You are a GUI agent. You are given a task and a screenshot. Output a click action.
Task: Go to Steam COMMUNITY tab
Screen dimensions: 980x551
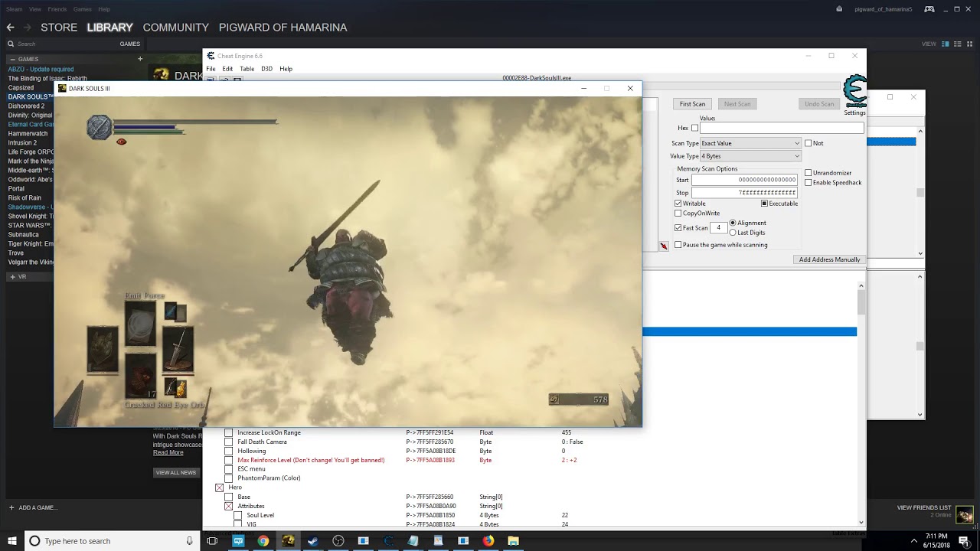(175, 27)
